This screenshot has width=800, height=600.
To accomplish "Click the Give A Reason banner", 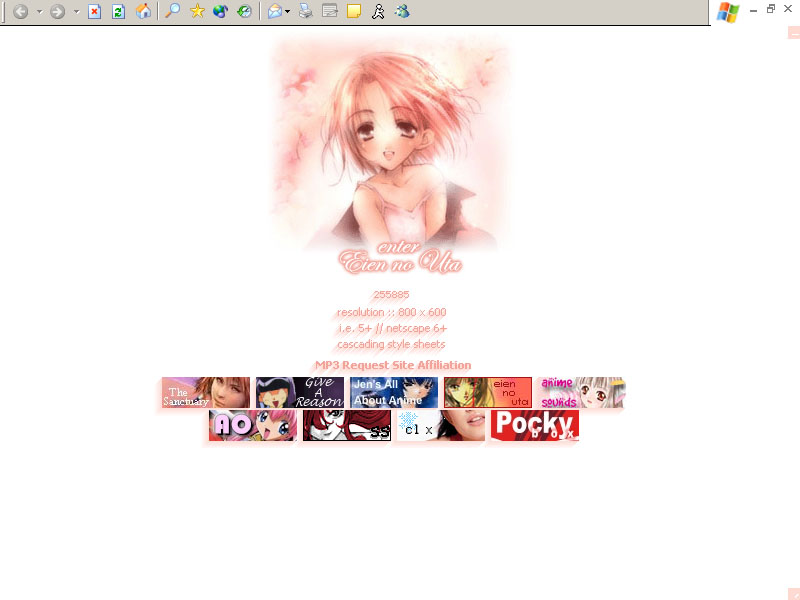I will click(x=300, y=393).
